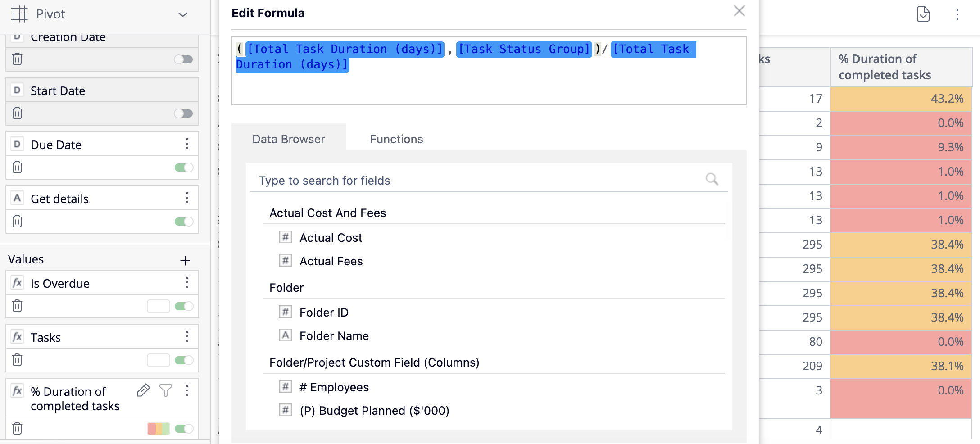The height and width of the screenshot is (444, 980).
Task: Click the Pivot grid icon
Action: 19,14
